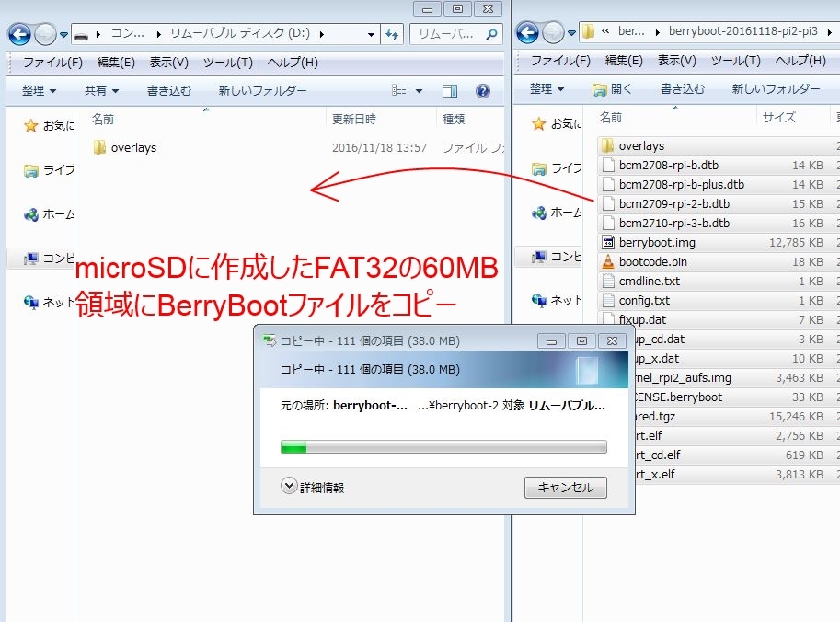Click the back arrow in right Explorer window

coord(528,33)
